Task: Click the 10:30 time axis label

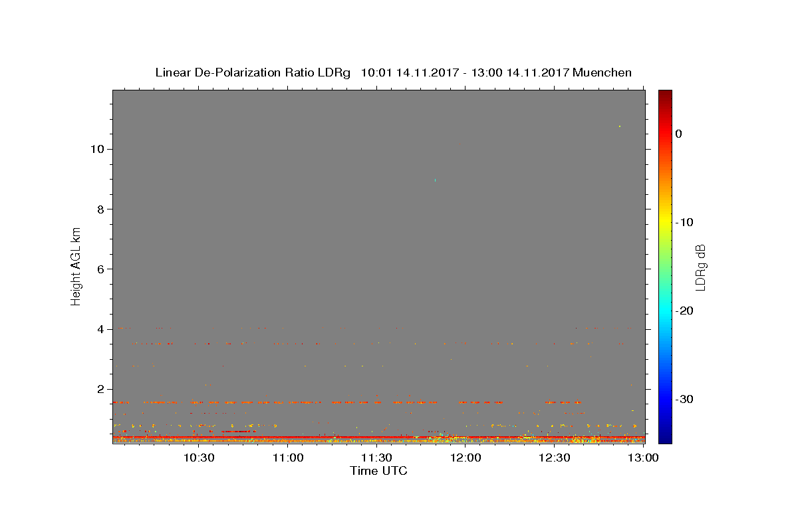Action: click(199, 458)
